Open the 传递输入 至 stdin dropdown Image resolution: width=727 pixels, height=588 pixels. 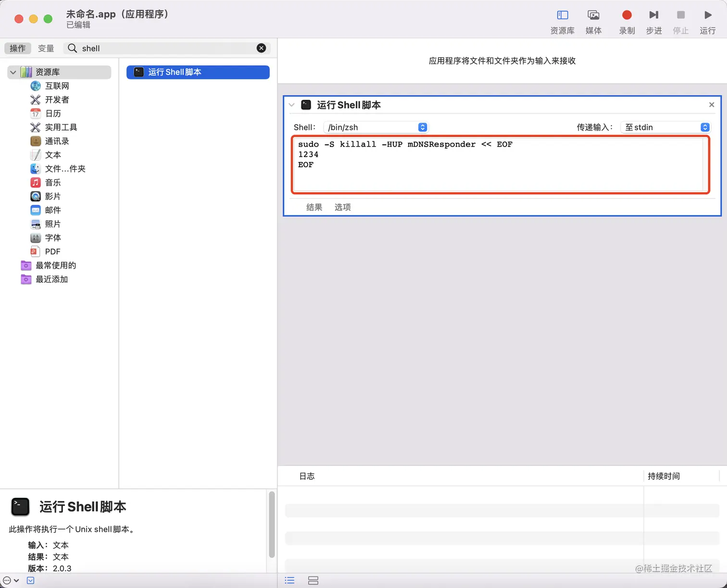click(x=665, y=127)
